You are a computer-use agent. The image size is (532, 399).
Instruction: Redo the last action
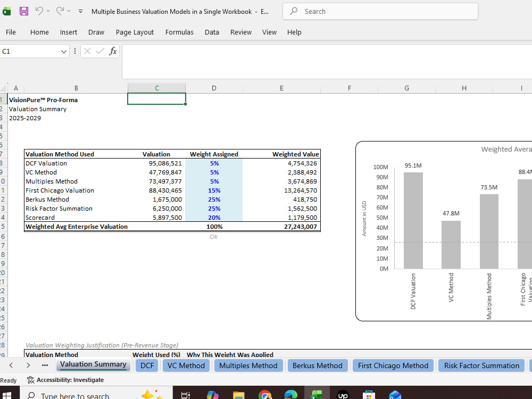(60, 11)
